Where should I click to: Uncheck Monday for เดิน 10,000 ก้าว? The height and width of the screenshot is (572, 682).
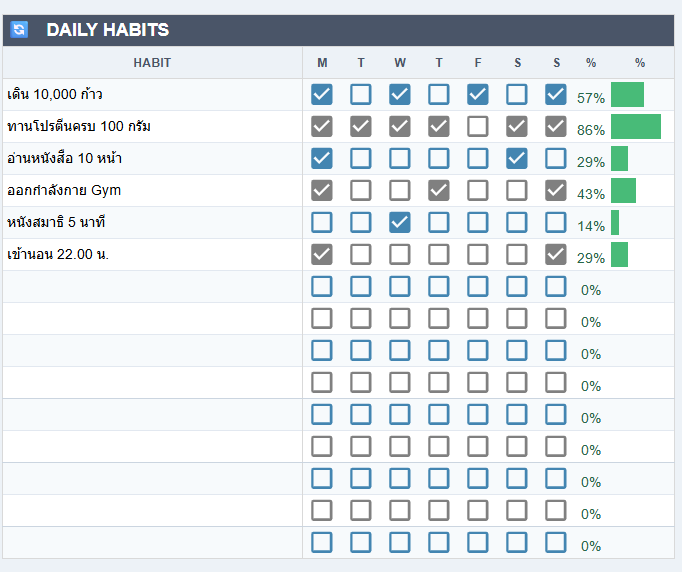click(x=322, y=95)
